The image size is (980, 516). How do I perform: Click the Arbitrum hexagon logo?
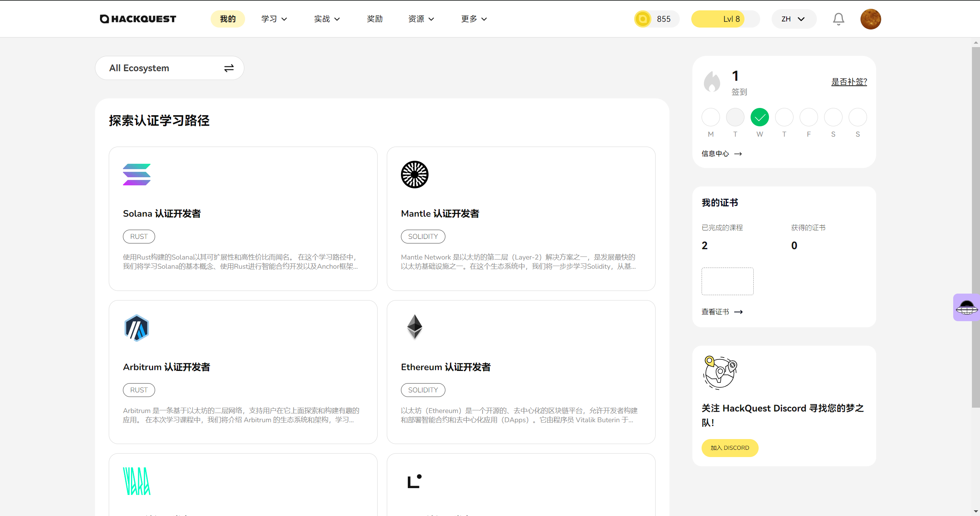point(137,328)
